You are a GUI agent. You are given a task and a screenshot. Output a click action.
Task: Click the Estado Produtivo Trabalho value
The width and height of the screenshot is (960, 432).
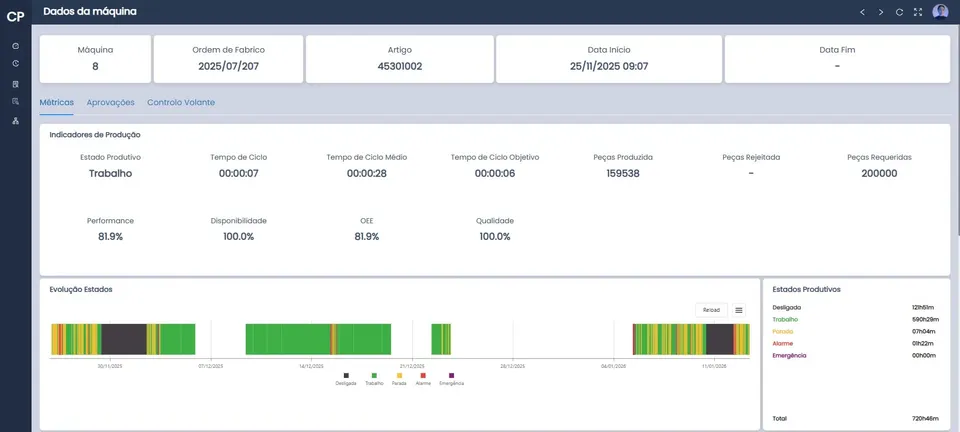tap(110, 173)
